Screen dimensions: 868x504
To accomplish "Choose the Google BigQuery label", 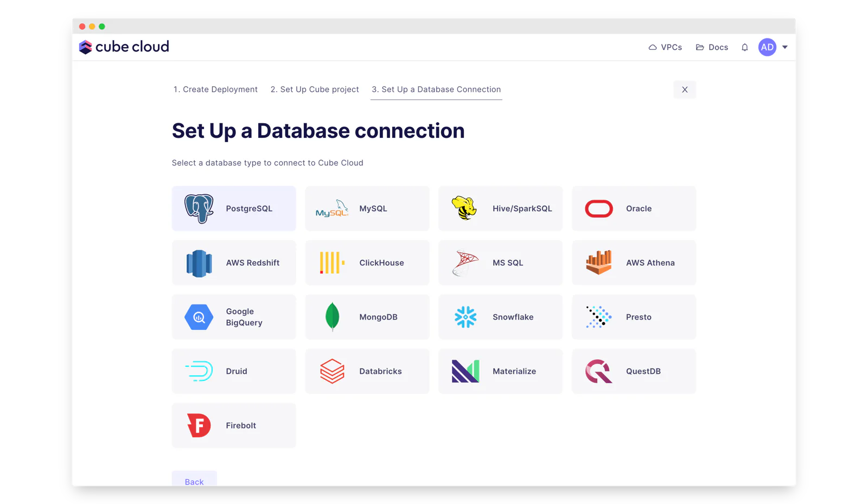I will click(x=244, y=317).
